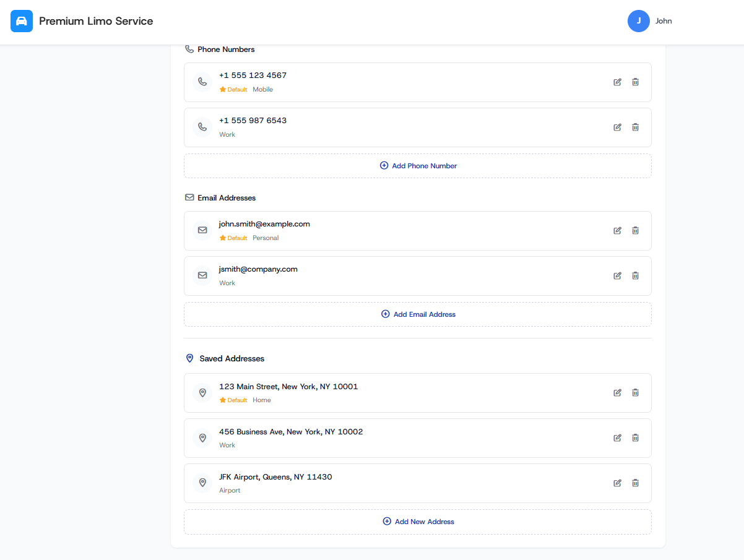Edit the JFK Airport address
The image size is (744, 560).
(x=617, y=483)
